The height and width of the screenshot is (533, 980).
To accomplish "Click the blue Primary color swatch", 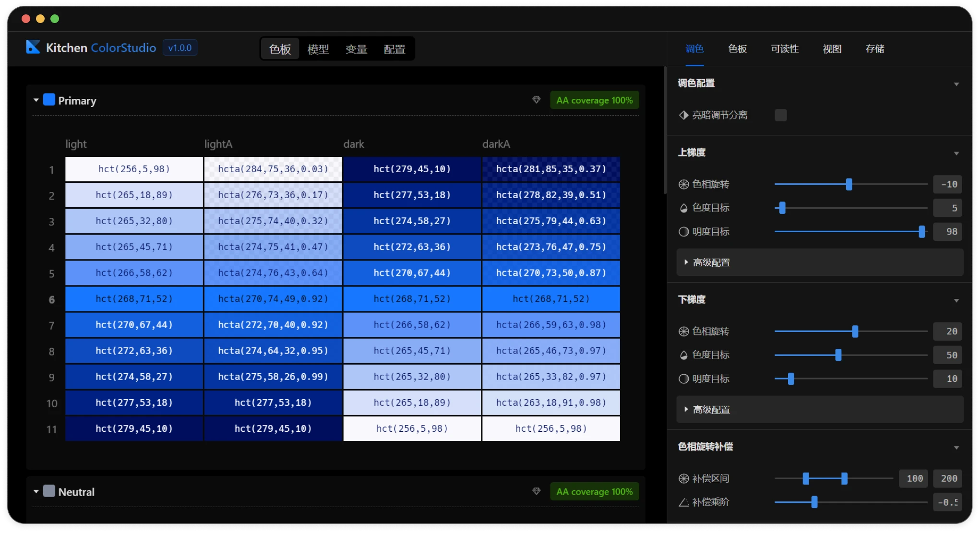I will 49,100.
